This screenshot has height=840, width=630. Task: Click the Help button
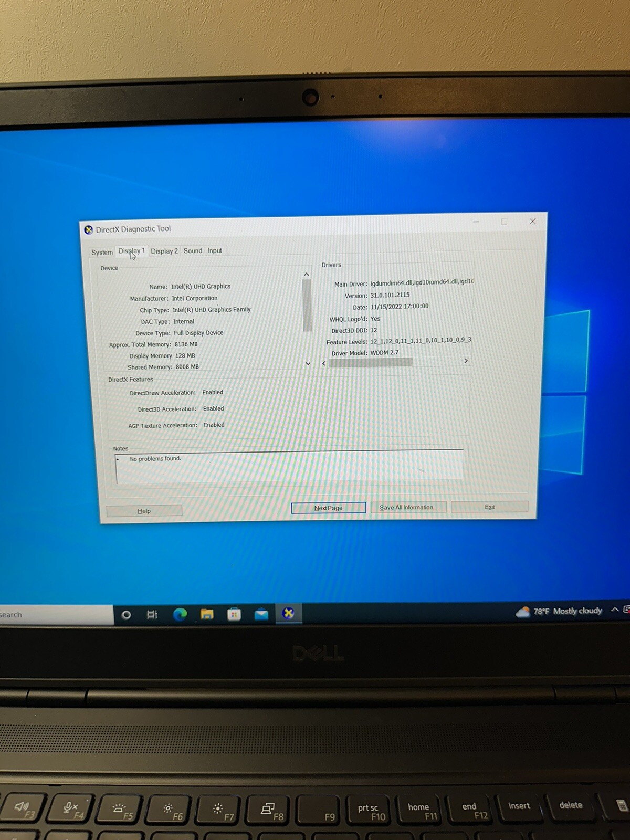(144, 511)
